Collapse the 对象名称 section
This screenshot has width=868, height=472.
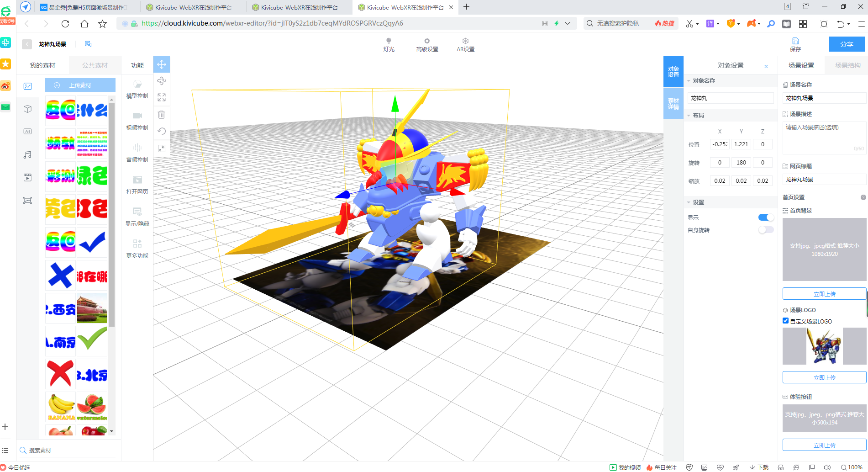689,81
